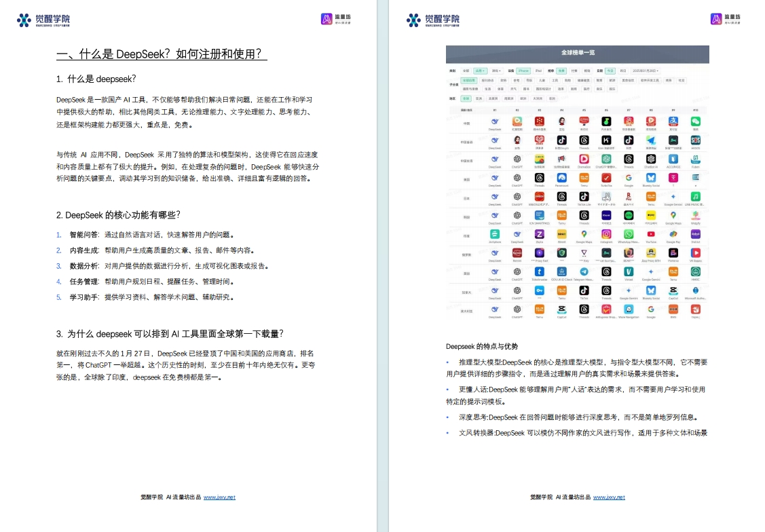
Task: Click the CapCut icon in the 加拿大 row
Action: pos(673,290)
